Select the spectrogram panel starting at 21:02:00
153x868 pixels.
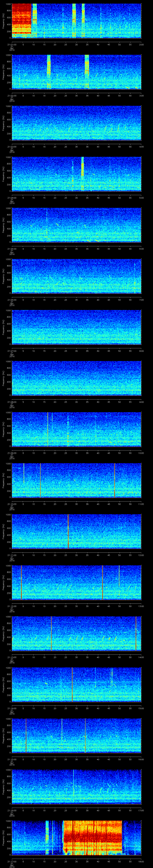pyautogui.click(x=76, y=72)
